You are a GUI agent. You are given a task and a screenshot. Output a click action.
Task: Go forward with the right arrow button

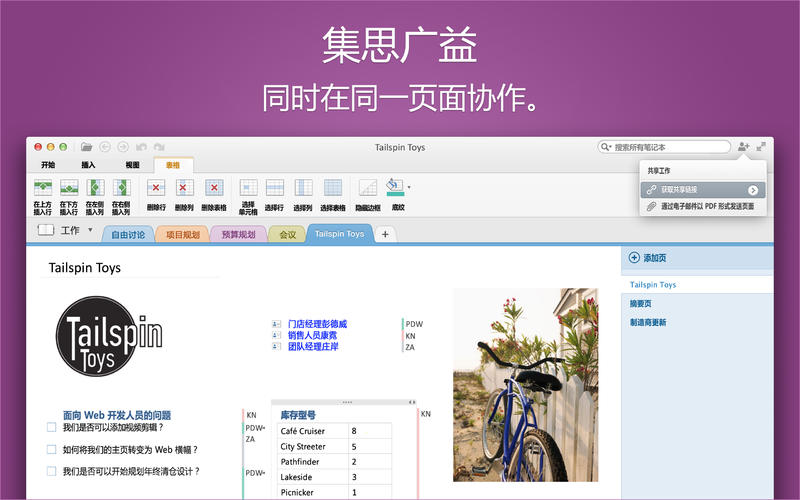click(x=123, y=147)
